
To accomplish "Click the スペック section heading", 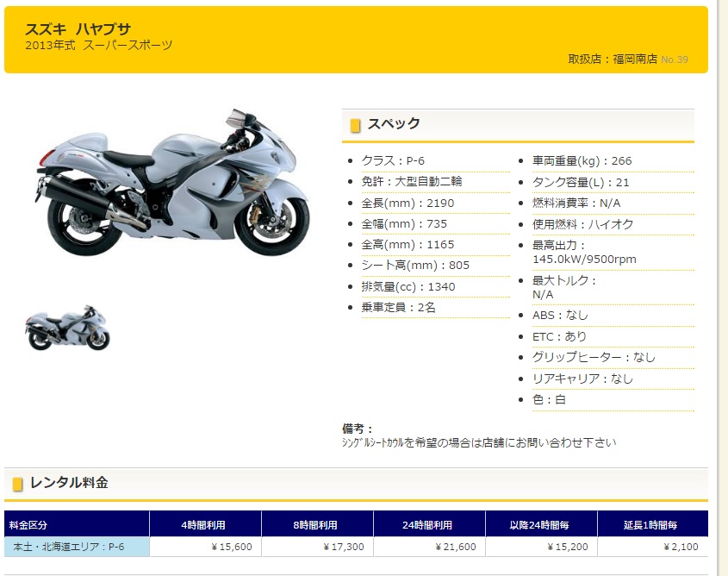I will tap(394, 123).
